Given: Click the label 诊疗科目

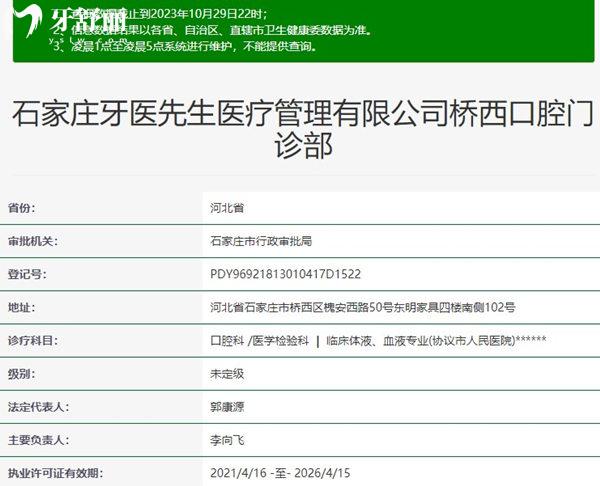Looking at the screenshot, I should coord(33,340).
